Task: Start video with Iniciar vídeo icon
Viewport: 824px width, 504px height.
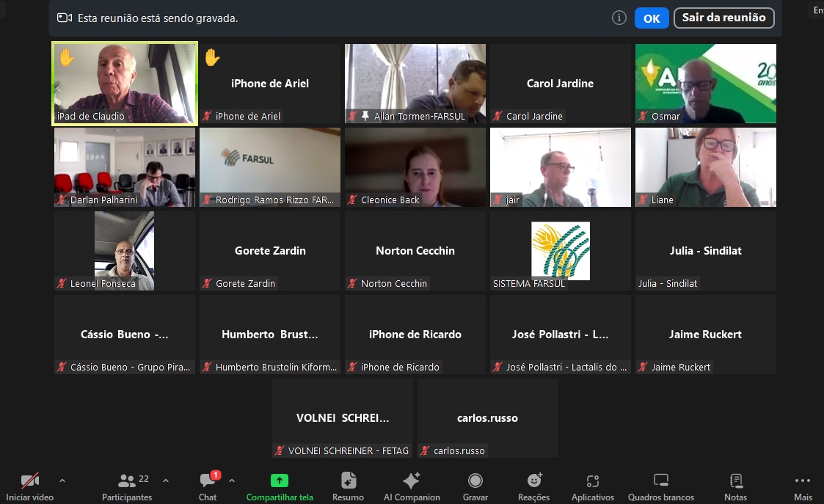Action: [30, 481]
